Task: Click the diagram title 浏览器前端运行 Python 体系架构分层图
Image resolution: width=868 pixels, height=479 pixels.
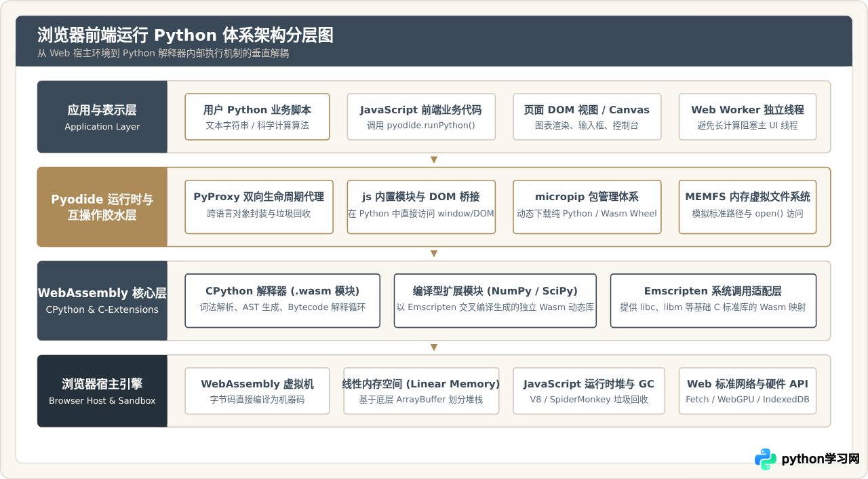Action: 185,35
